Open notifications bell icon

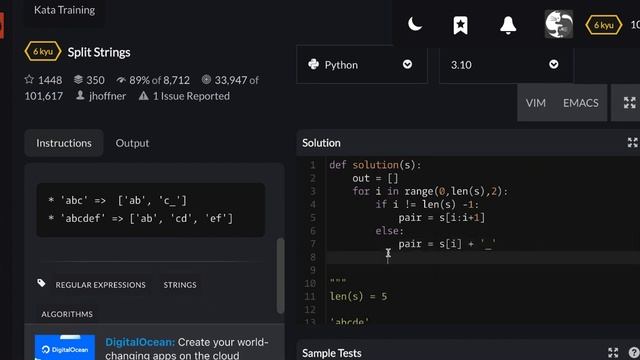click(508, 25)
